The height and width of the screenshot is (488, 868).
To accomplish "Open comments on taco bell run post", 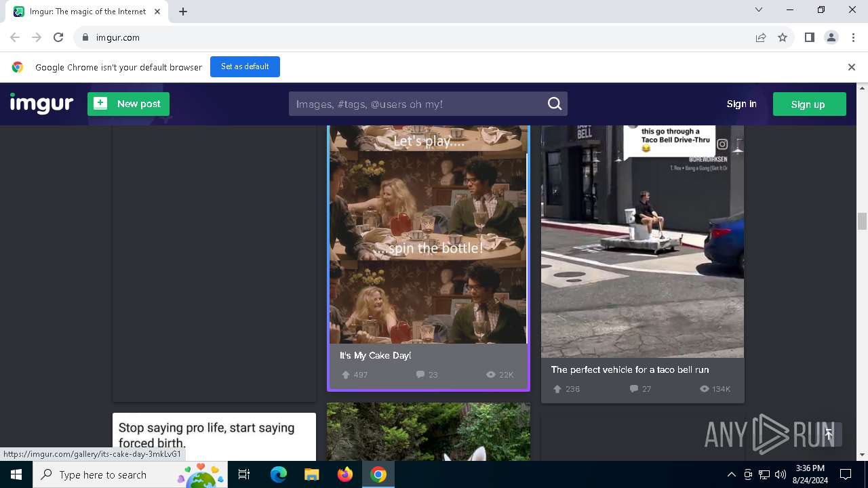I will pos(634,389).
